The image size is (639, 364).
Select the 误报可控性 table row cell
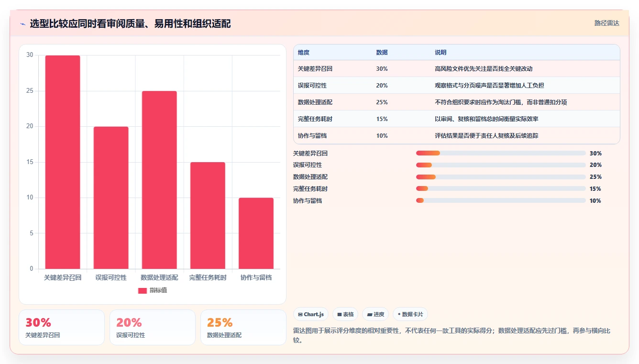pos(312,86)
